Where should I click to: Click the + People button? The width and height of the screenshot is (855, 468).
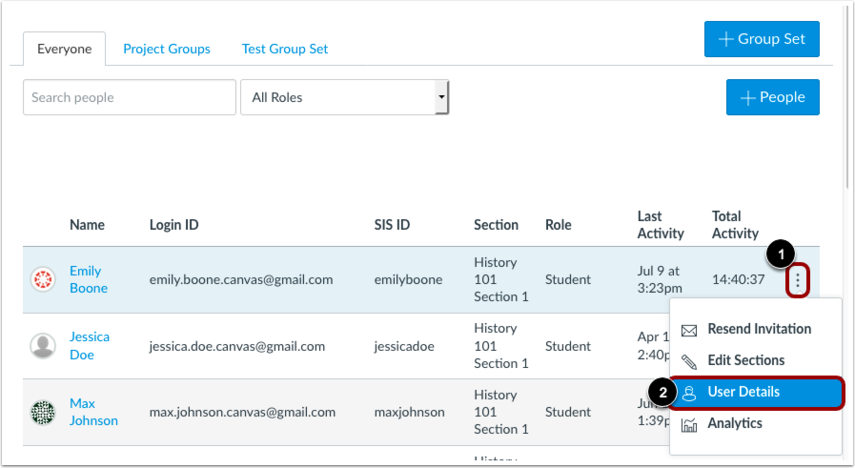[772, 97]
